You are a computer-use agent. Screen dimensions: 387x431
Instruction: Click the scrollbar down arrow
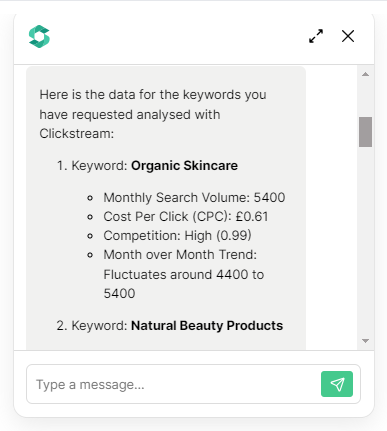(x=365, y=341)
